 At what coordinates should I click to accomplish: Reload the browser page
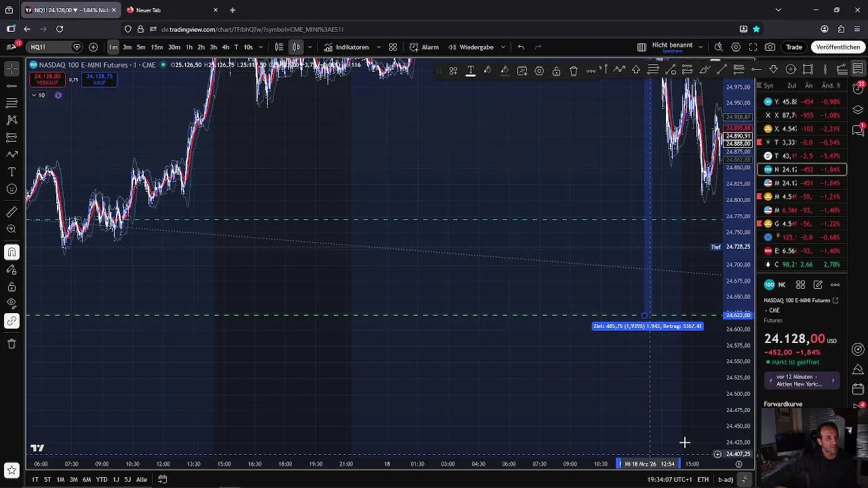[x=60, y=29]
